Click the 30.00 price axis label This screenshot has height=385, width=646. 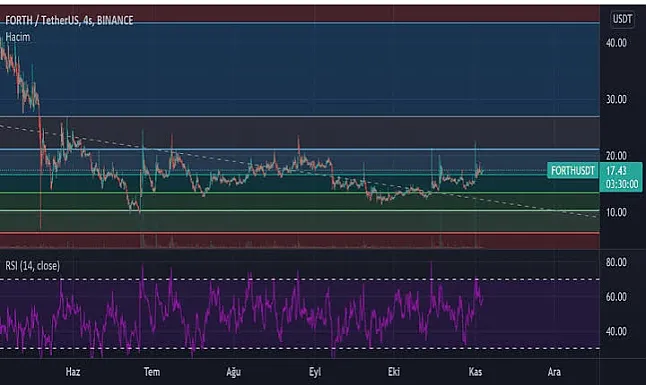[616, 99]
